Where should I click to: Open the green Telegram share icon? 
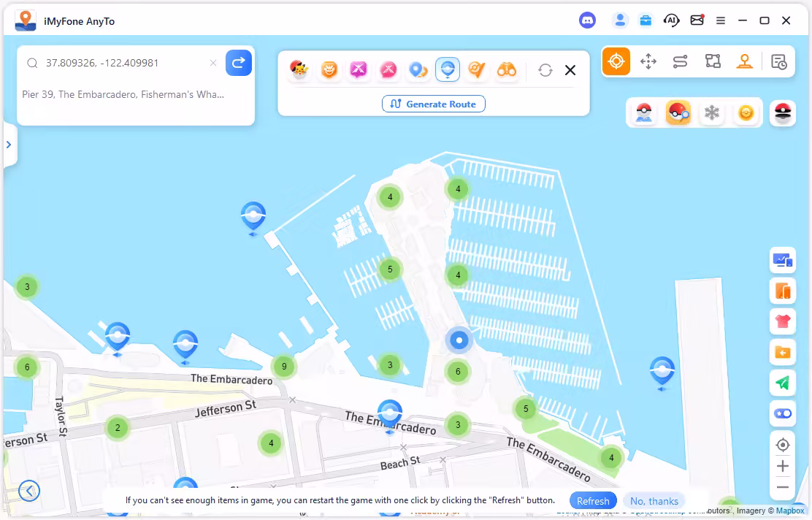[782, 383]
